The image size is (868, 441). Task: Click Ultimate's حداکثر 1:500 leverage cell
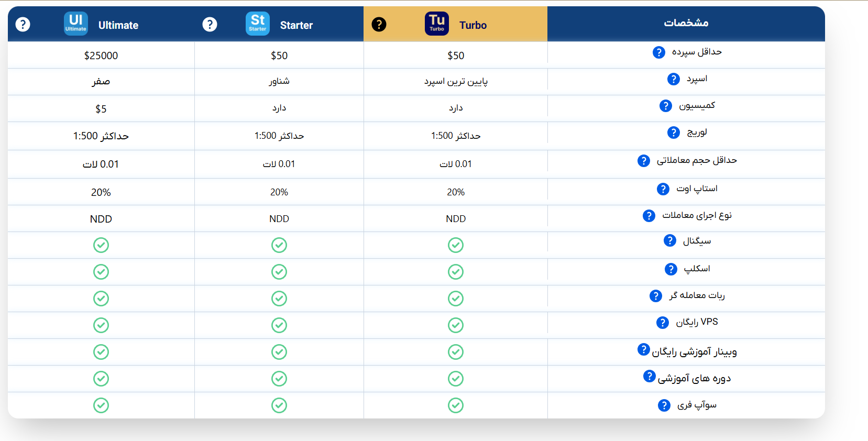coord(101,136)
